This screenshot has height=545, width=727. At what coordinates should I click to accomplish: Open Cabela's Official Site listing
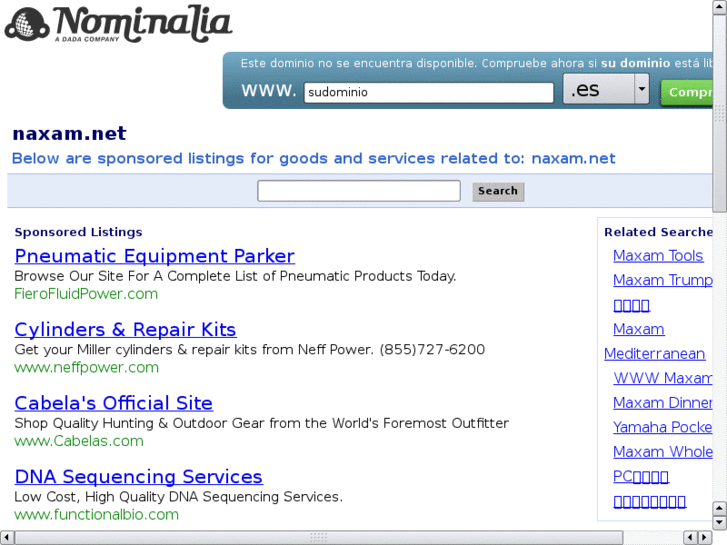114,403
